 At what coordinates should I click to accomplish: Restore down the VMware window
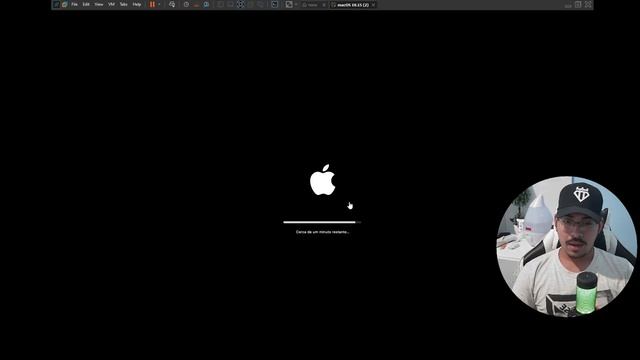point(578,4)
